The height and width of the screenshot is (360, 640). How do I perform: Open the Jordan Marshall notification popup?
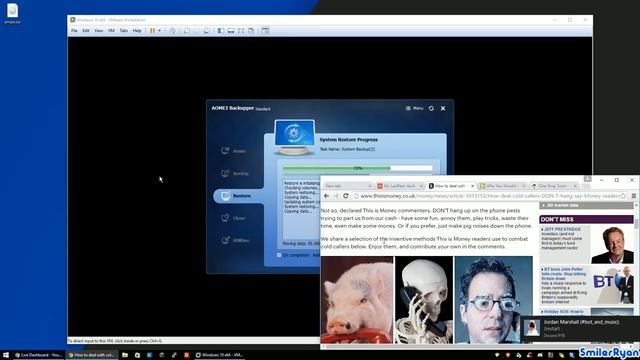pos(580,329)
